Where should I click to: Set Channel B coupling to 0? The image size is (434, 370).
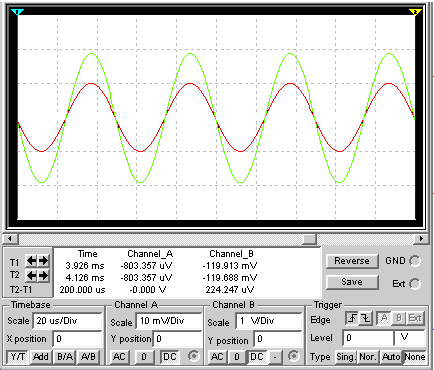coord(237,357)
